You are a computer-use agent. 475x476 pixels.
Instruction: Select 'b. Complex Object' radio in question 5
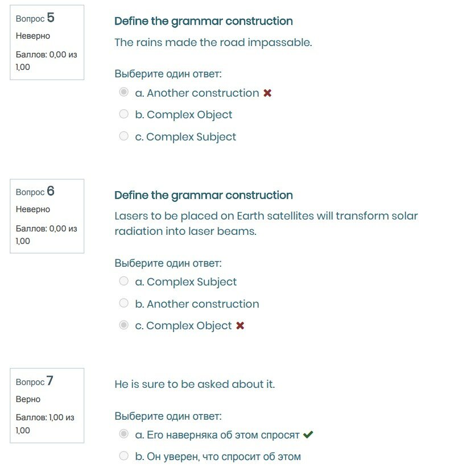coord(123,114)
